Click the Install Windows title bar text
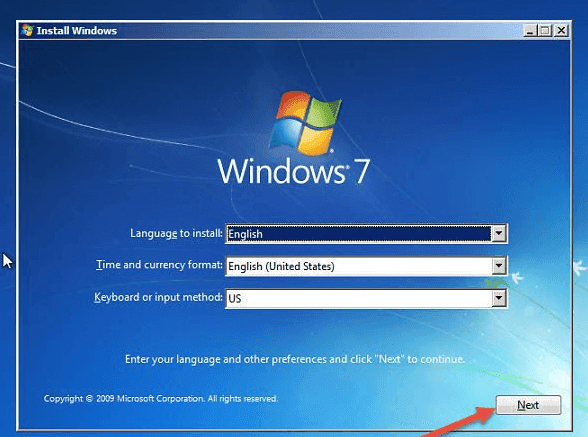Viewport: 588px width, 437px height. point(76,30)
